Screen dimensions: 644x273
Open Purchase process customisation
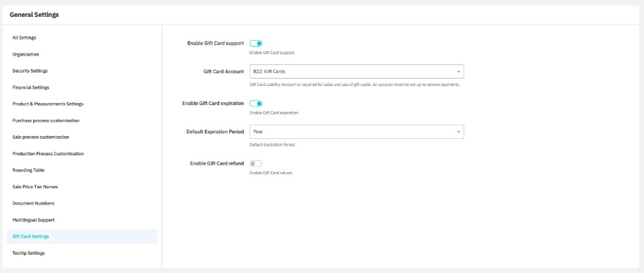[45, 121]
